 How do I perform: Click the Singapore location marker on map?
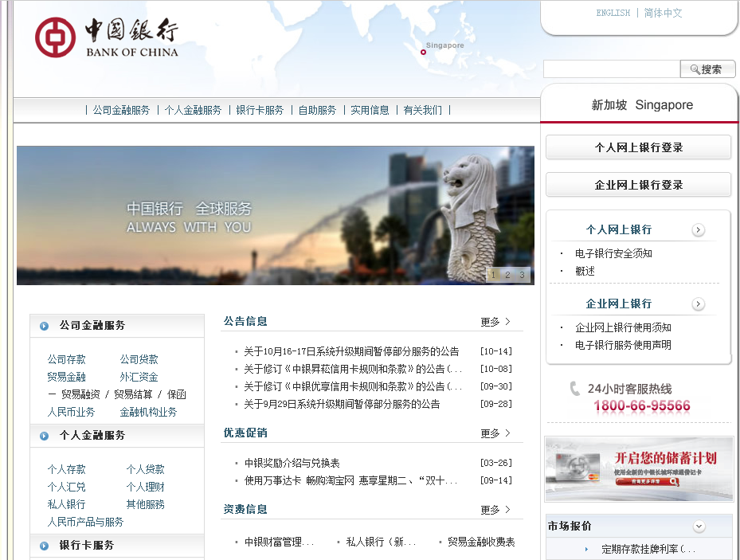coord(423,53)
